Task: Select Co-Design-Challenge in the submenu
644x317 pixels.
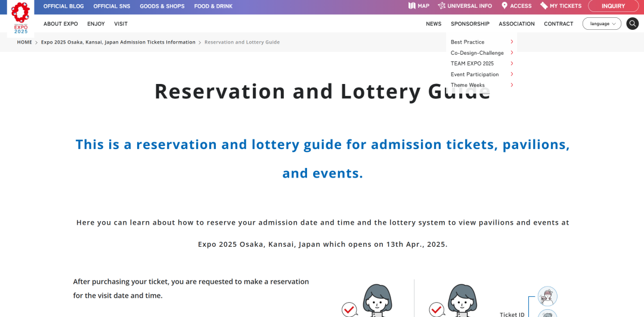Action: 477,53
